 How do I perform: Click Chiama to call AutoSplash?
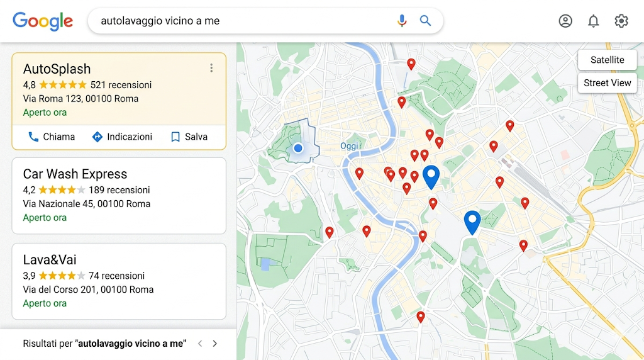point(52,137)
